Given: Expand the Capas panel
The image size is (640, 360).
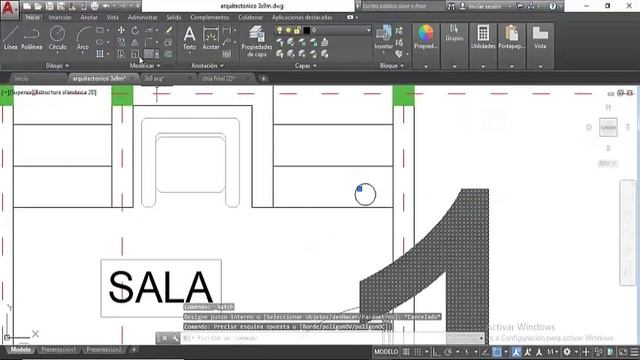Looking at the screenshot, I should pos(306,66).
